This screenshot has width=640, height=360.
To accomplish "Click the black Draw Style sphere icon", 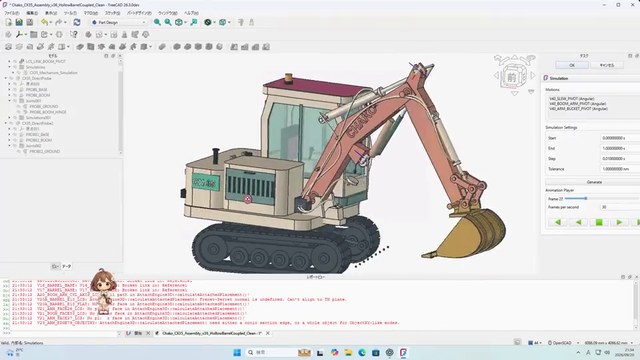I will [208, 22].
